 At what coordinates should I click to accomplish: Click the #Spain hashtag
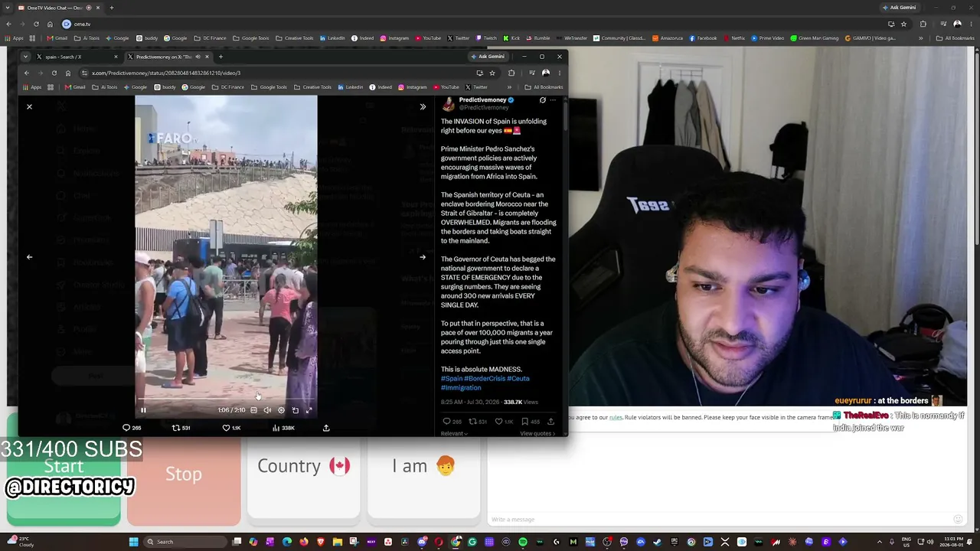pyautogui.click(x=452, y=378)
